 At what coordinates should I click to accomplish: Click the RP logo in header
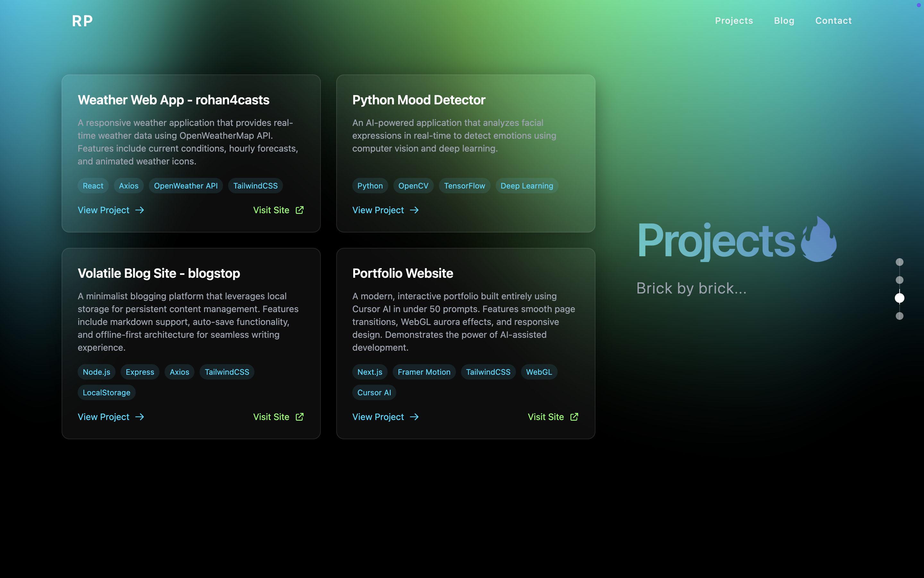point(82,21)
